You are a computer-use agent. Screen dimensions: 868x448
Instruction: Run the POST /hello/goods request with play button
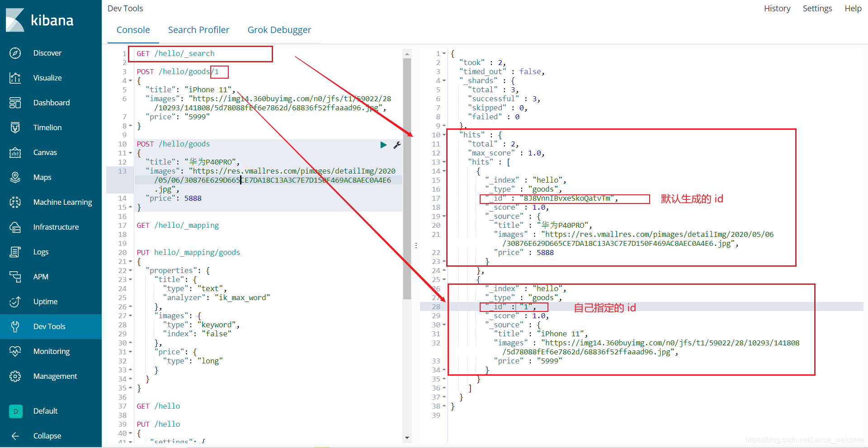[383, 145]
